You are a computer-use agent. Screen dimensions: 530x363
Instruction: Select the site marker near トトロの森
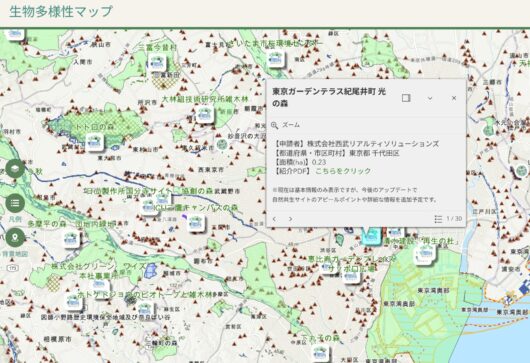click(95, 142)
